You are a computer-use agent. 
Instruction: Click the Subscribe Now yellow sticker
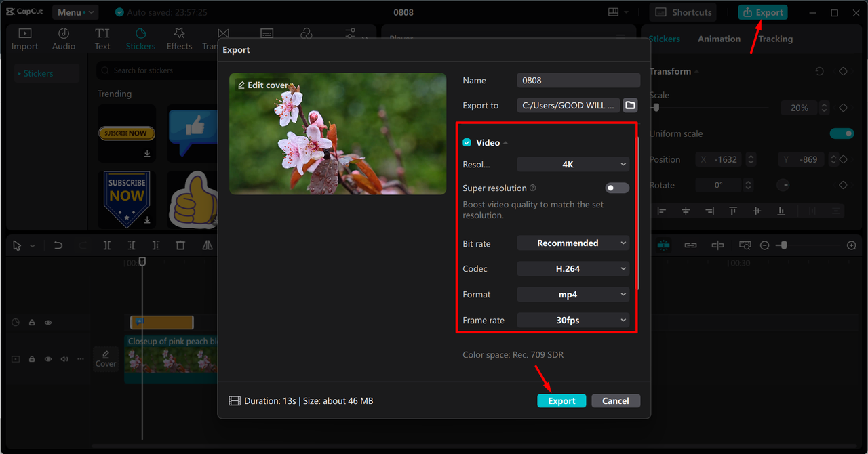tap(127, 133)
